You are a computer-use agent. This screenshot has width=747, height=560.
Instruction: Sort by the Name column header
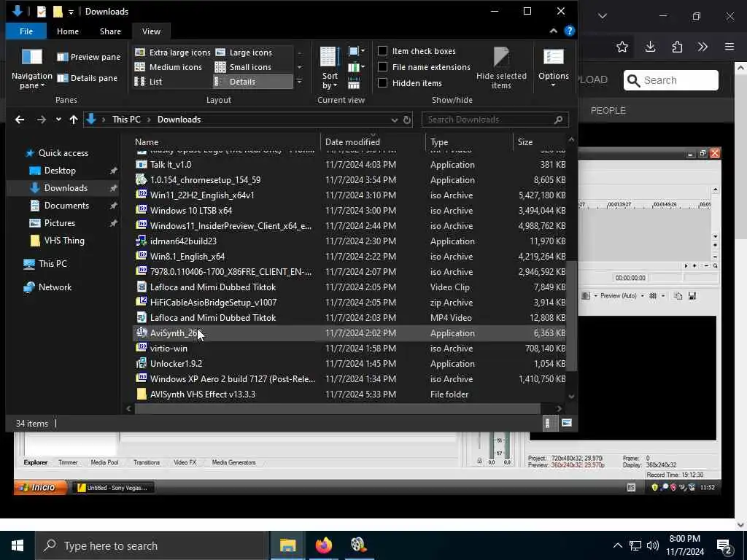click(225, 142)
